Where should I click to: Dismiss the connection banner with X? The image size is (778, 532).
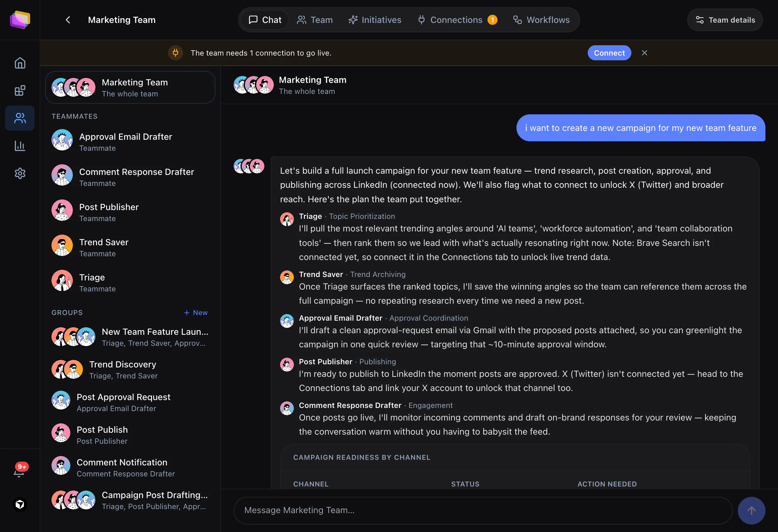[645, 53]
